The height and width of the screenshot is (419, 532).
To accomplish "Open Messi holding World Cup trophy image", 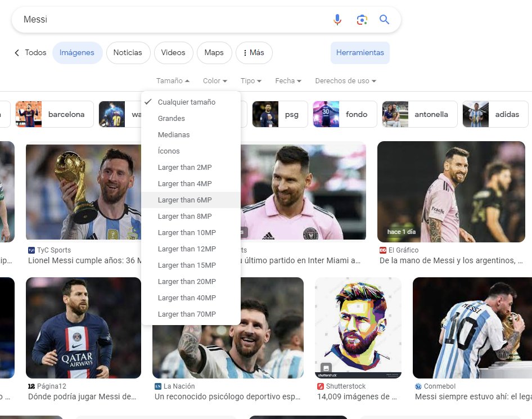I will [83, 192].
